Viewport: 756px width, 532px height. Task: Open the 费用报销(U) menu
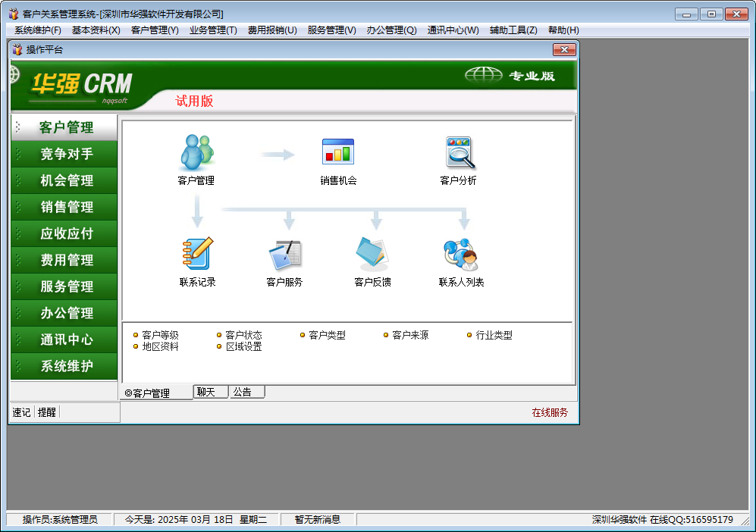[x=272, y=30]
